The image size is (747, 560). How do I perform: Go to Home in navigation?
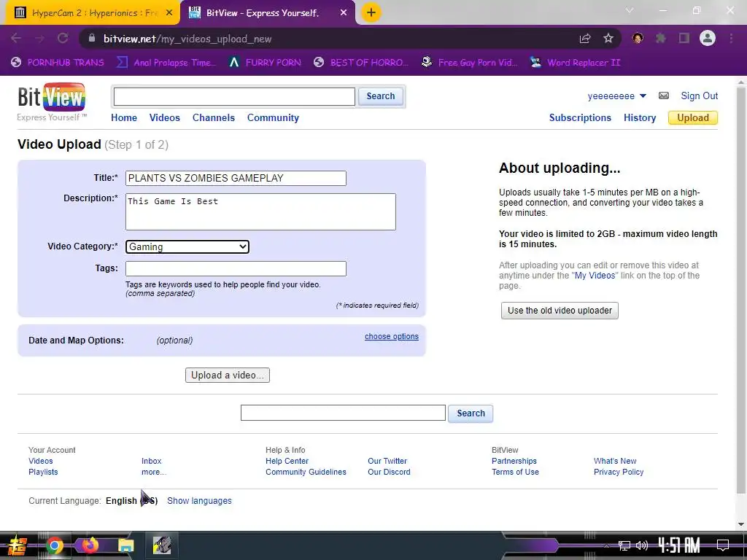tap(124, 117)
